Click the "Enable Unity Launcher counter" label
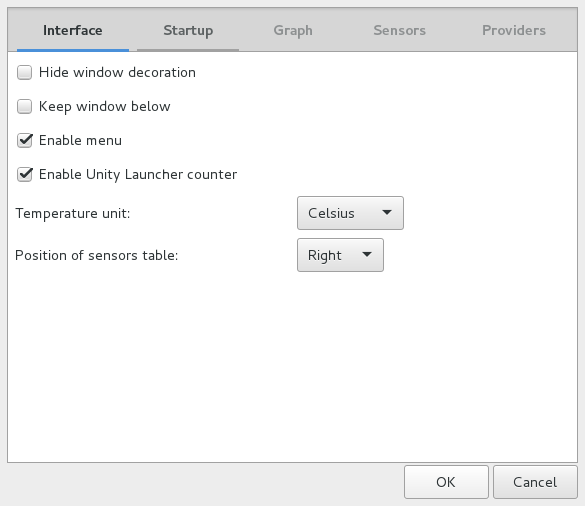 point(138,175)
